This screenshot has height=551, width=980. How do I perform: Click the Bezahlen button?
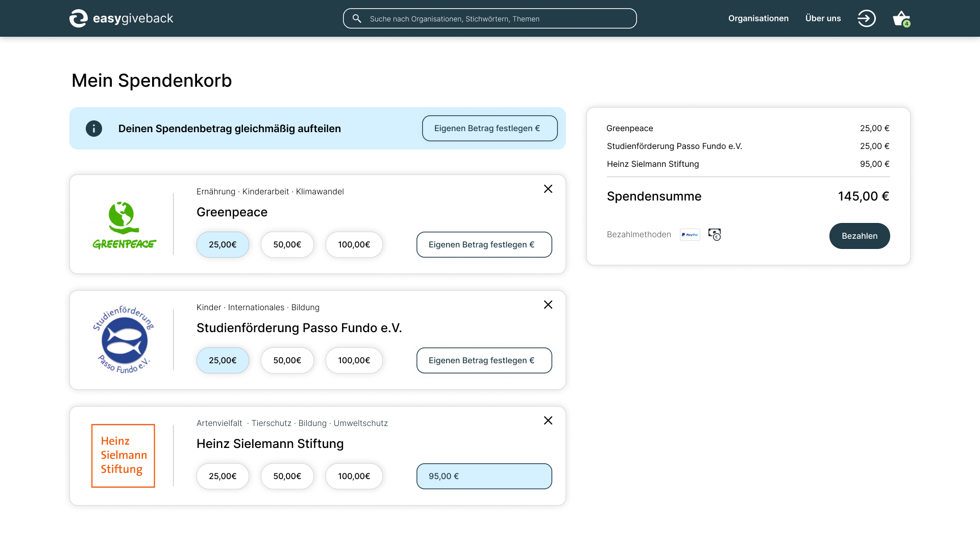[860, 236]
